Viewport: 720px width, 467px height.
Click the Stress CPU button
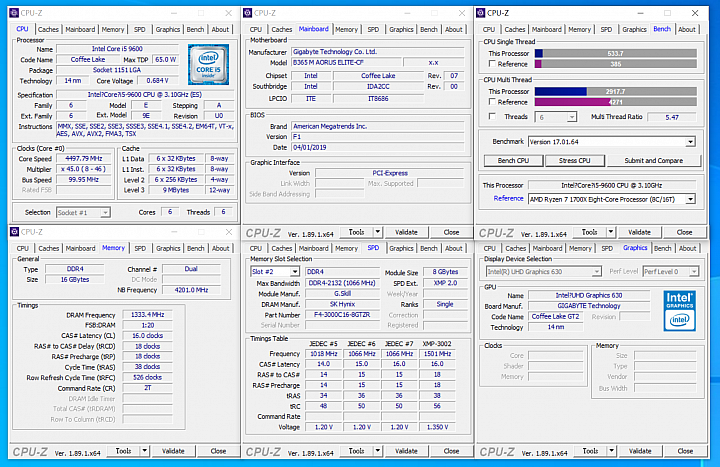[x=574, y=161]
